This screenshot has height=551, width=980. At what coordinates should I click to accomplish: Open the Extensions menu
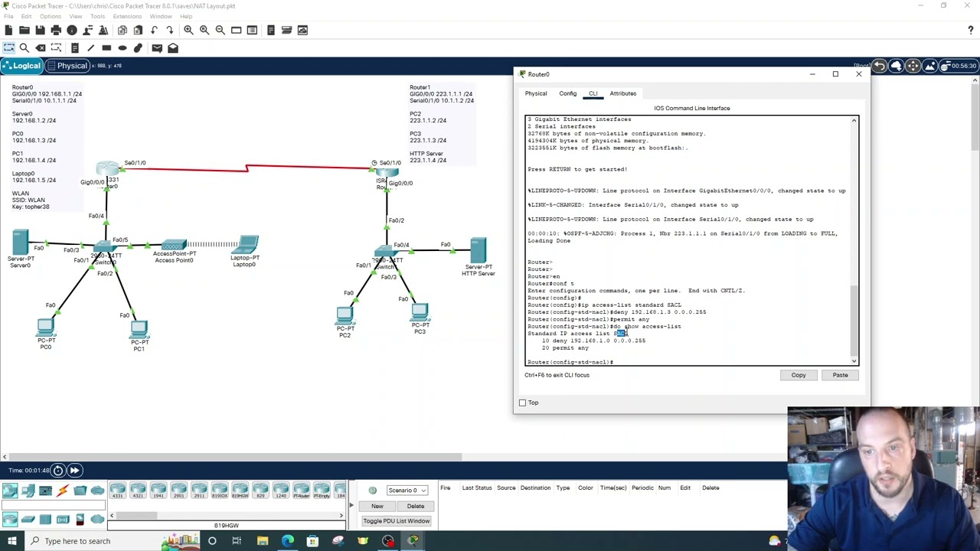point(127,16)
